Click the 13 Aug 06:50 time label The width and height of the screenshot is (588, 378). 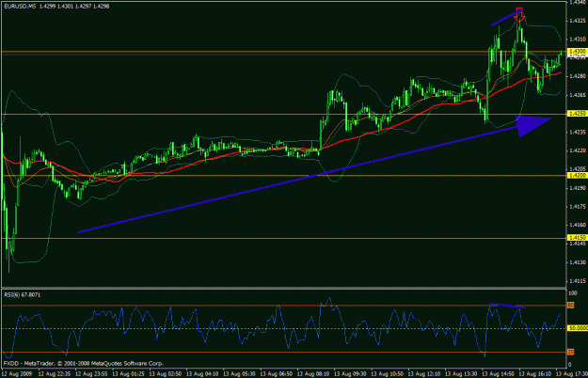click(x=277, y=374)
